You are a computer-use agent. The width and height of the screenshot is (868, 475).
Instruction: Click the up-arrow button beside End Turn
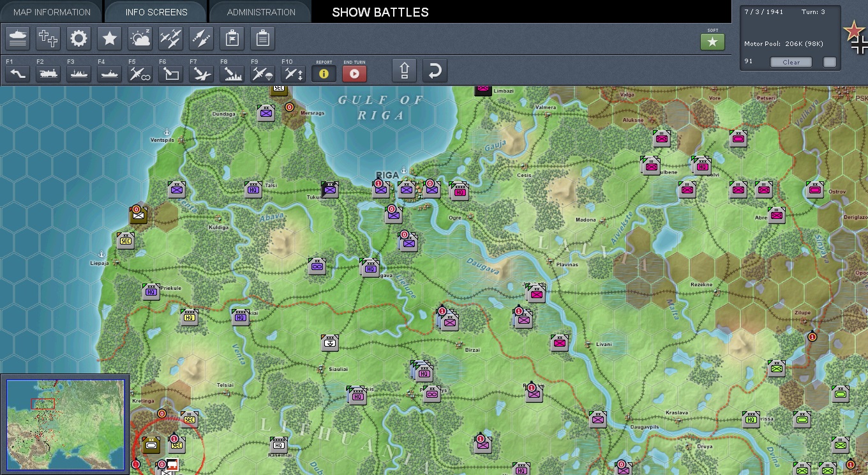click(404, 70)
